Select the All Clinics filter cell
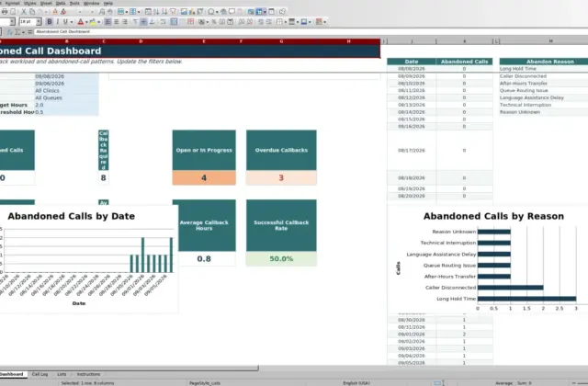This screenshot has width=588, height=386. tap(67, 91)
